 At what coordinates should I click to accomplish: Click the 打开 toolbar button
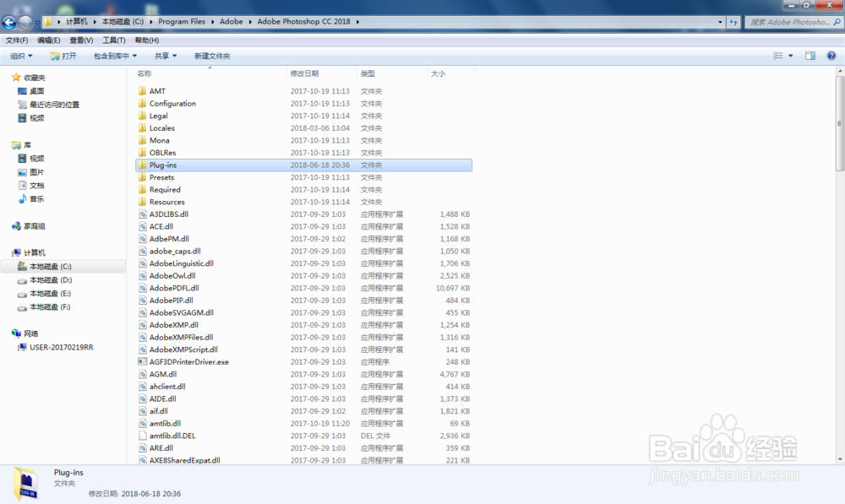tap(63, 56)
